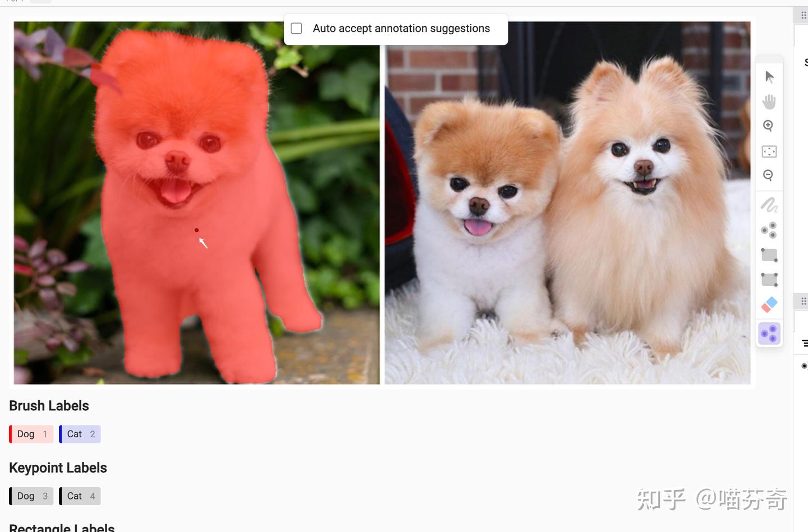Select the eraser tool

tap(769, 304)
